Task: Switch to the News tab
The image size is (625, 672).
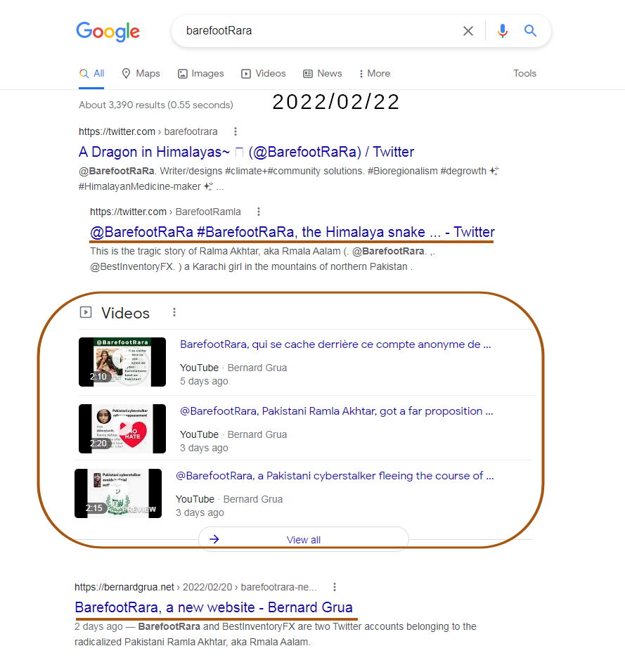Action: [x=323, y=74]
